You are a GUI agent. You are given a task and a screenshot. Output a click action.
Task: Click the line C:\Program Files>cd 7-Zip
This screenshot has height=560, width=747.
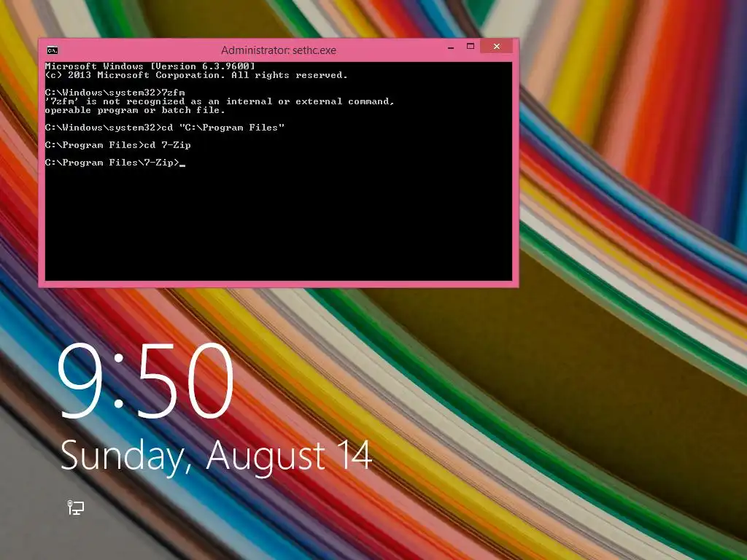coord(117,145)
